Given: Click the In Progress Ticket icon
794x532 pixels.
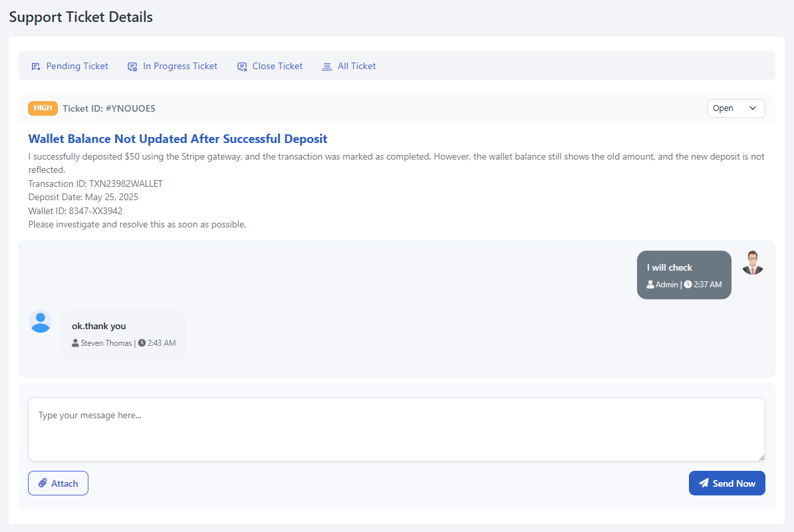Looking at the screenshot, I should [x=132, y=66].
